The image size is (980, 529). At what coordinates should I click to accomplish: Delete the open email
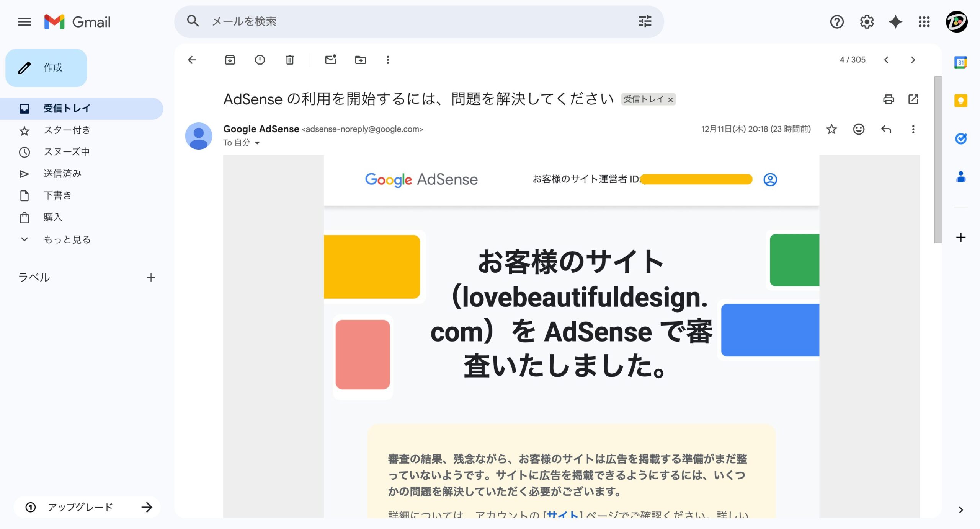point(289,60)
